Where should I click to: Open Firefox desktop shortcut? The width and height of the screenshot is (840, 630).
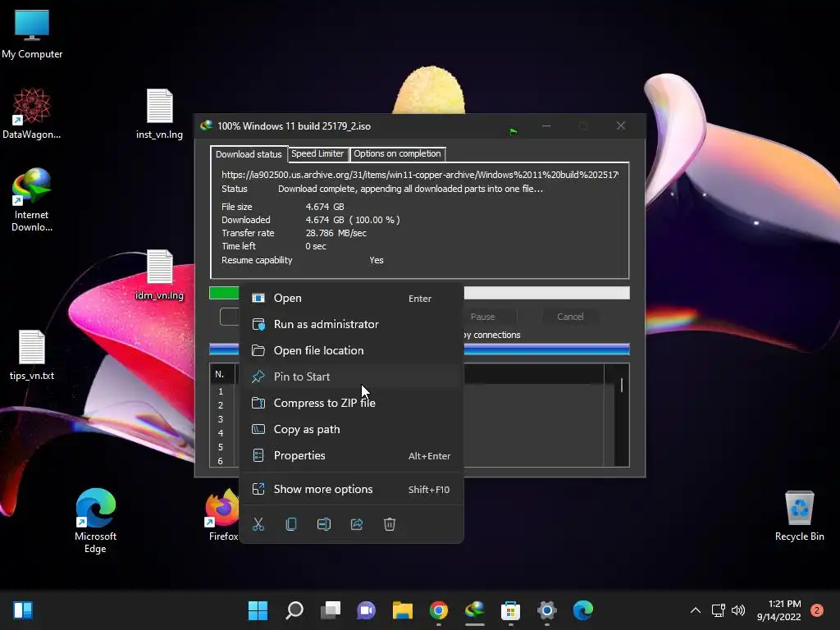223,514
